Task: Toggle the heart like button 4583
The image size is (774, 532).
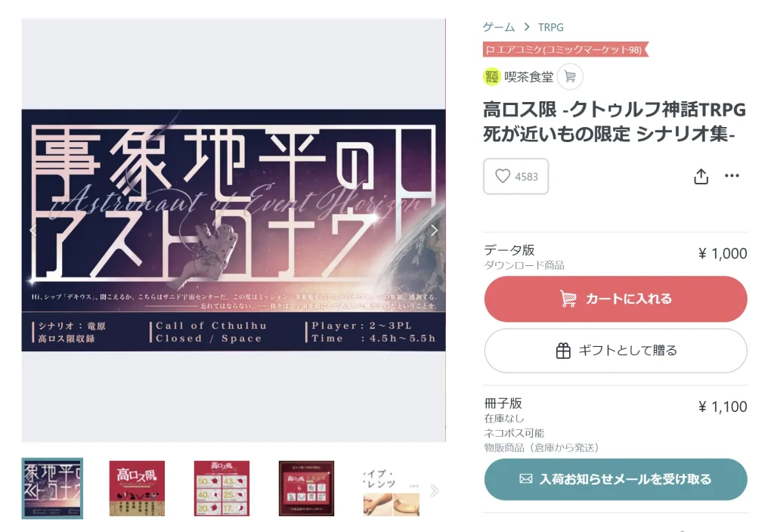Action: (515, 176)
